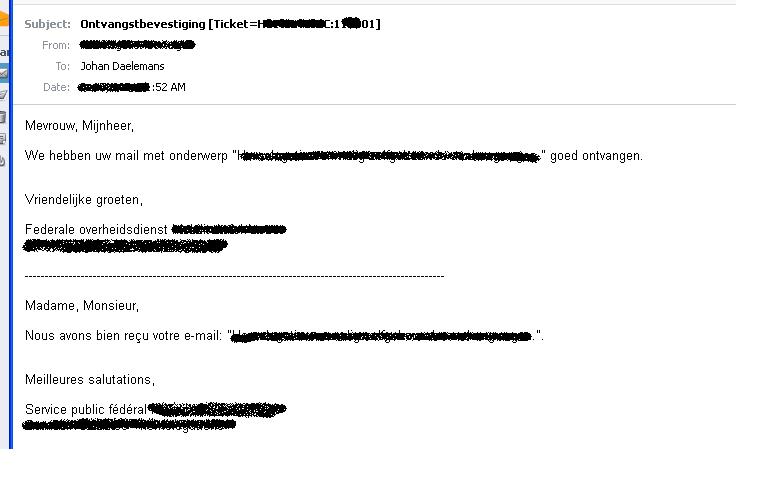This screenshot has width=766, height=477.
Task: Click the line "Nous avons bien reçu votre e-mail"
Action: coord(124,336)
